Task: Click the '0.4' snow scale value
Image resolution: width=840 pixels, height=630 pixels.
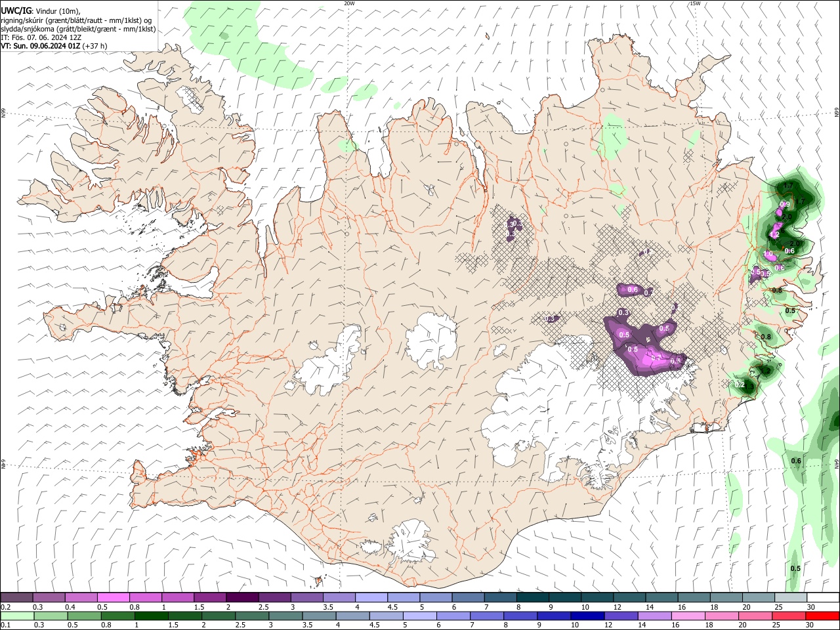Action: pos(70,608)
